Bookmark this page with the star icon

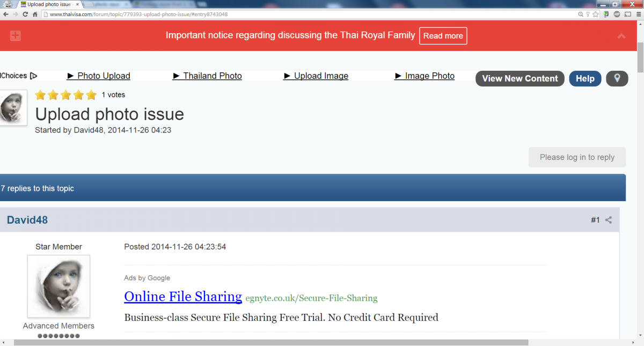coord(596,14)
